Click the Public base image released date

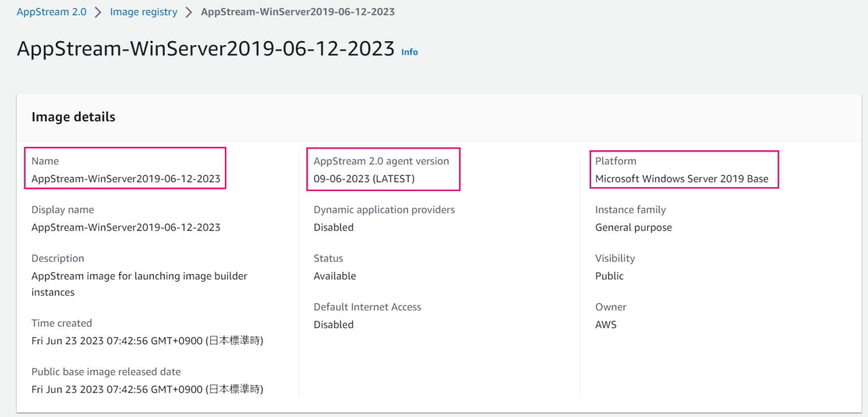pos(147,389)
